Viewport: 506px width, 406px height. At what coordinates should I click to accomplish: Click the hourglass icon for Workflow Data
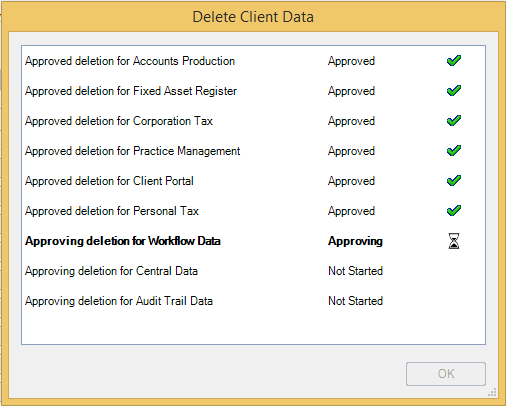tap(454, 241)
